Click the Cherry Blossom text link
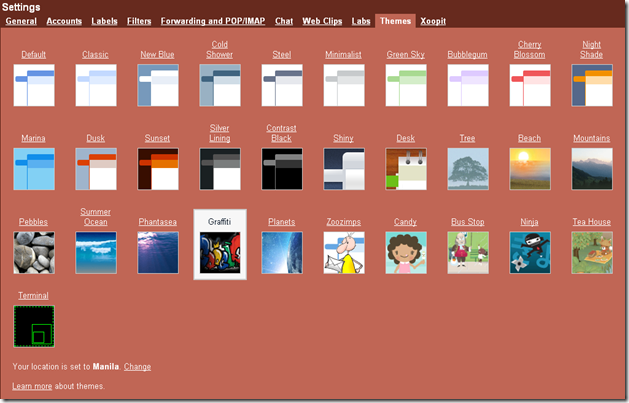 click(x=530, y=50)
